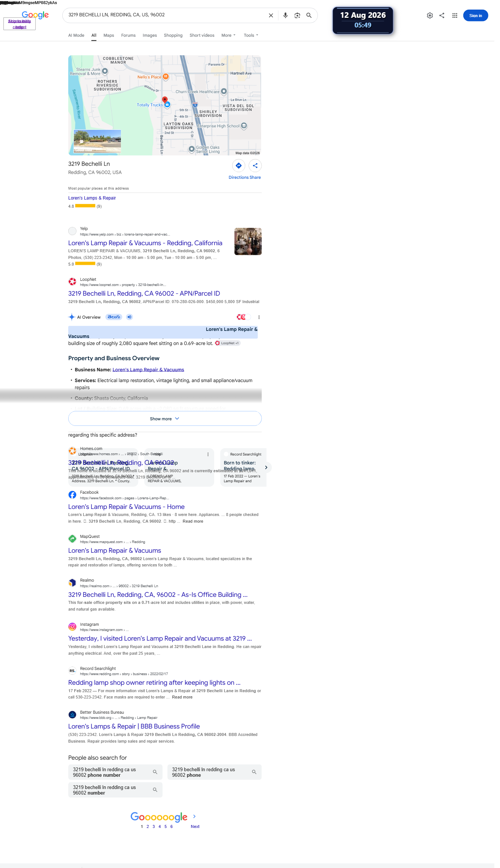The height and width of the screenshot is (868, 500).
Task: Open the Shopping tab
Action: click(x=173, y=35)
